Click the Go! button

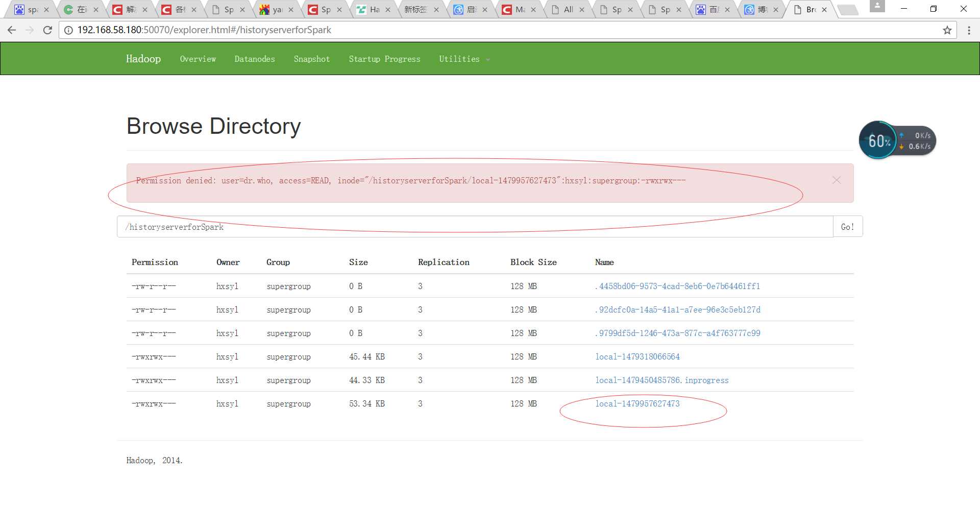point(848,227)
